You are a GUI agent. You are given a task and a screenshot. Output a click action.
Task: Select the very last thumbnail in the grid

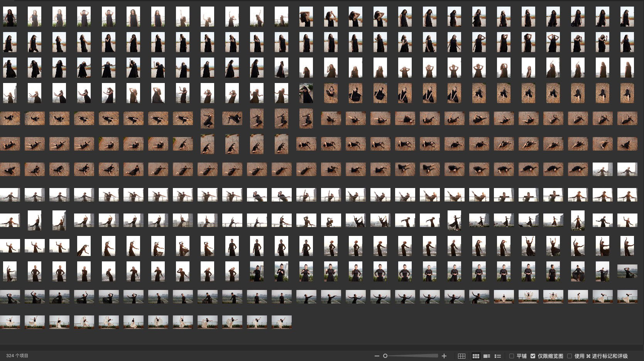pyautogui.click(x=281, y=322)
